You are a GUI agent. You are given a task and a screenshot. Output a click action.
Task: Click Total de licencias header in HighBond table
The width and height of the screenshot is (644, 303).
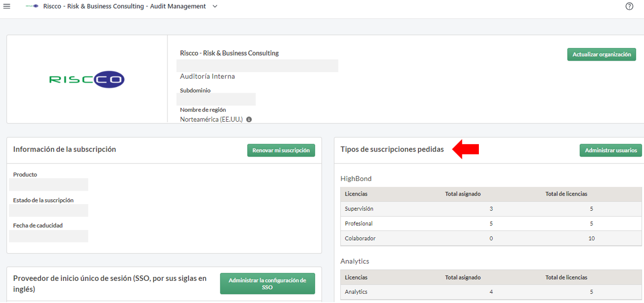tap(566, 194)
